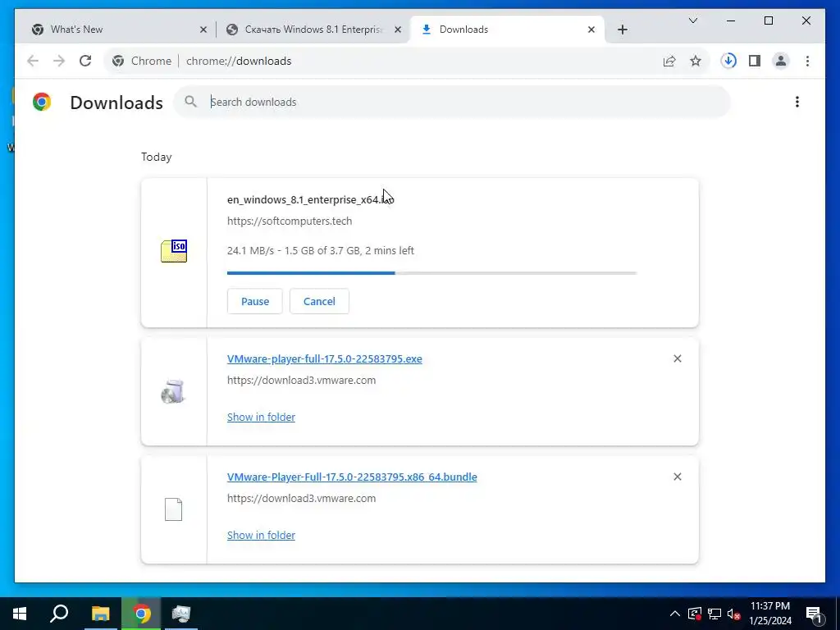
Task: Open the installer app on taskbar
Action: tap(181, 614)
